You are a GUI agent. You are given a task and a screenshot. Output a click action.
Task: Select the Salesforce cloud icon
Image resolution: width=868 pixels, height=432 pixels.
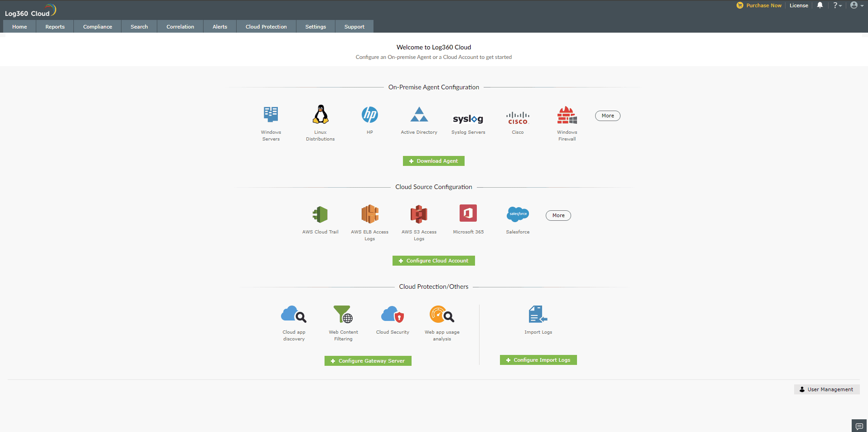coord(518,214)
